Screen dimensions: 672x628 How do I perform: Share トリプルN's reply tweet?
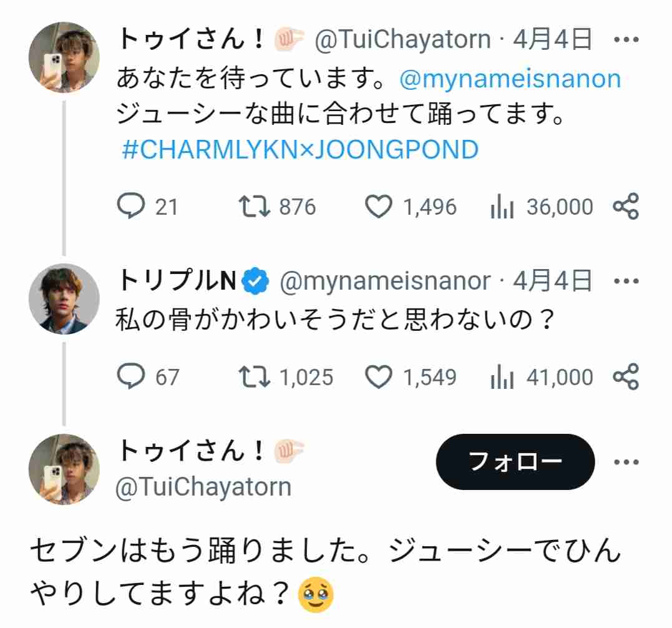tap(626, 376)
